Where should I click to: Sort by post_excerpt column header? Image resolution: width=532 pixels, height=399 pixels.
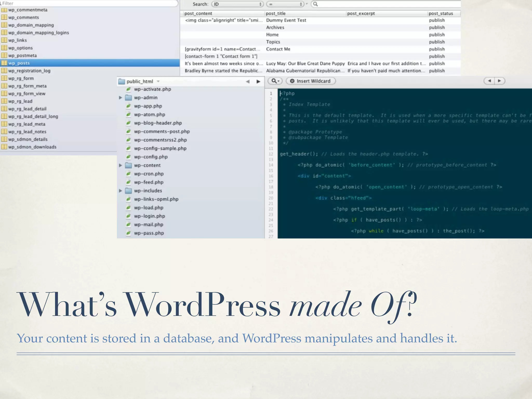pyautogui.click(x=387, y=13)
